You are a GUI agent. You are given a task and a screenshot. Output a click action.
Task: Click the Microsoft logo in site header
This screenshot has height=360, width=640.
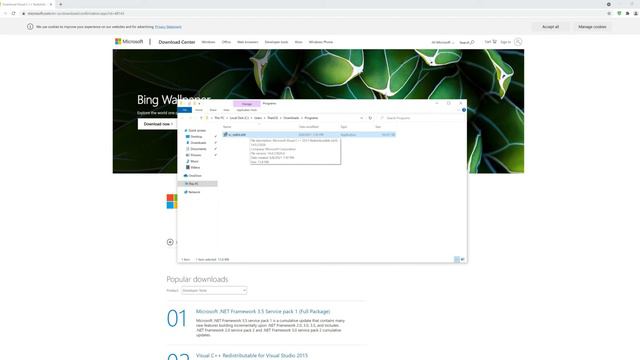click(x=129, y=42)
